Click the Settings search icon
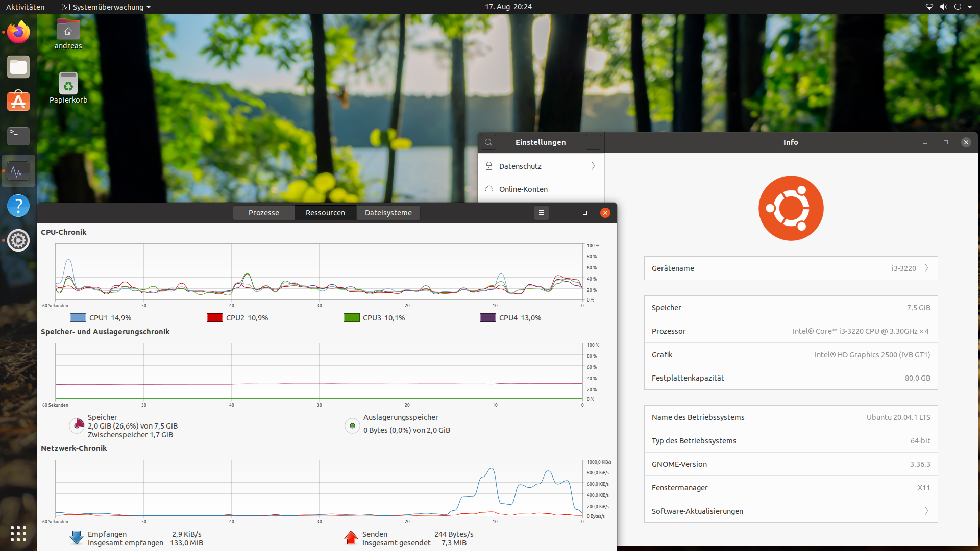 (x=488, y=142)
